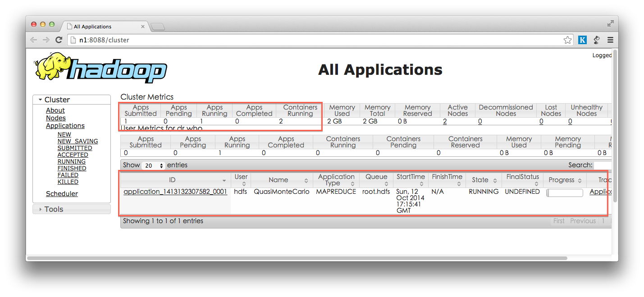Open the Chrome hamburger menu
This screenshot has height=297, width=644.
610,40
